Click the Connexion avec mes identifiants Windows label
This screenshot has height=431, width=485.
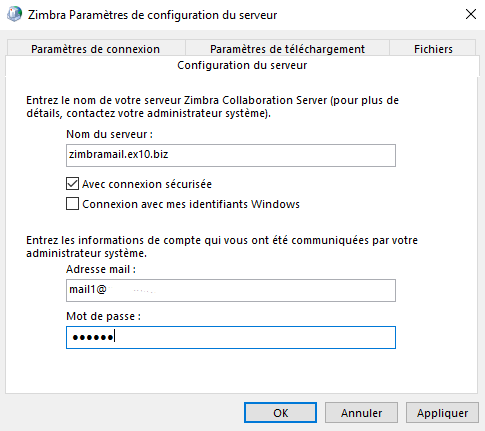[x=191, y=204]
